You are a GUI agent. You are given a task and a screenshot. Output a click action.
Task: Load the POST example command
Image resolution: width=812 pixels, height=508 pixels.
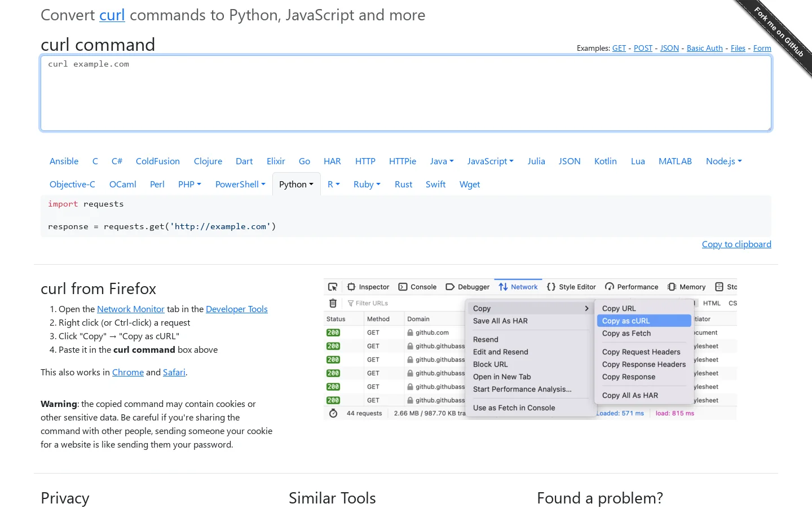tap(643, 49)
